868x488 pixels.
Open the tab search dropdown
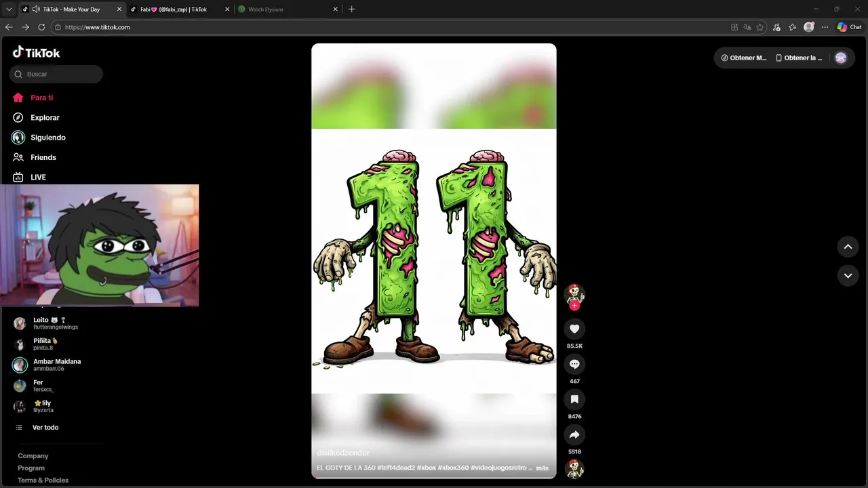(9, 9)
